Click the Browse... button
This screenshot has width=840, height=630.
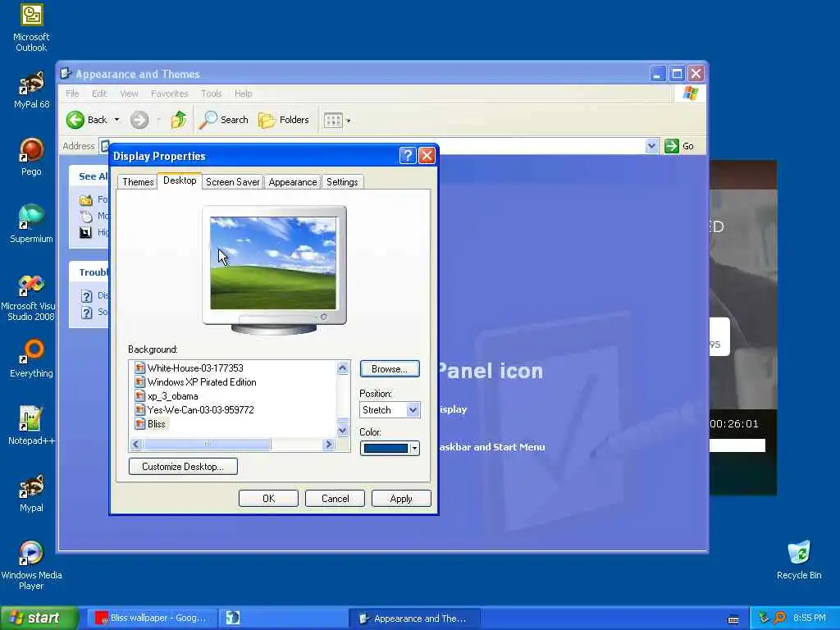390,368
